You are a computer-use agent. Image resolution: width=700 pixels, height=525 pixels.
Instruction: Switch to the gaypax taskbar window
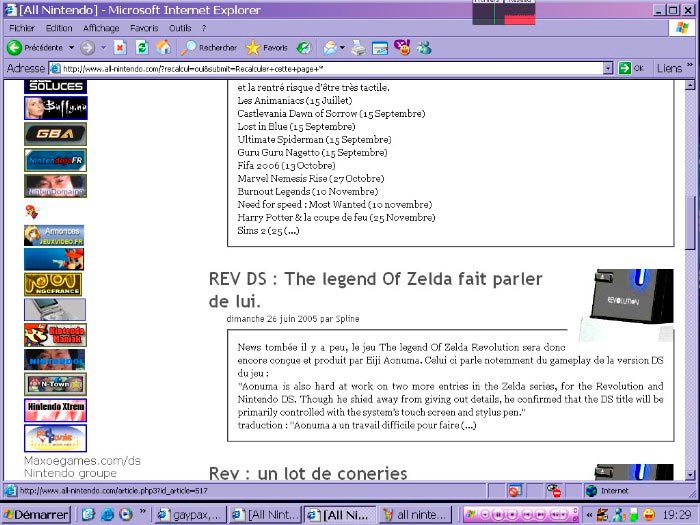pyautogui.click(x=191, y=515)
